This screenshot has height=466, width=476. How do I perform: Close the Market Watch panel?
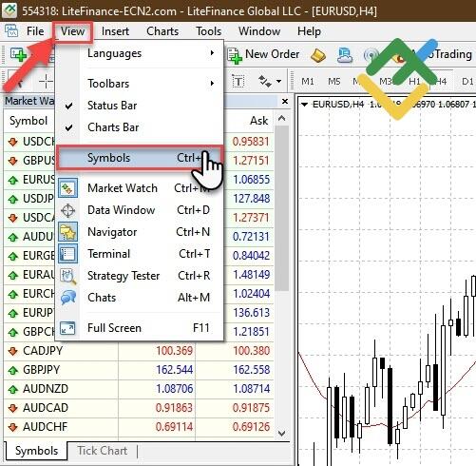click(285, 102)
